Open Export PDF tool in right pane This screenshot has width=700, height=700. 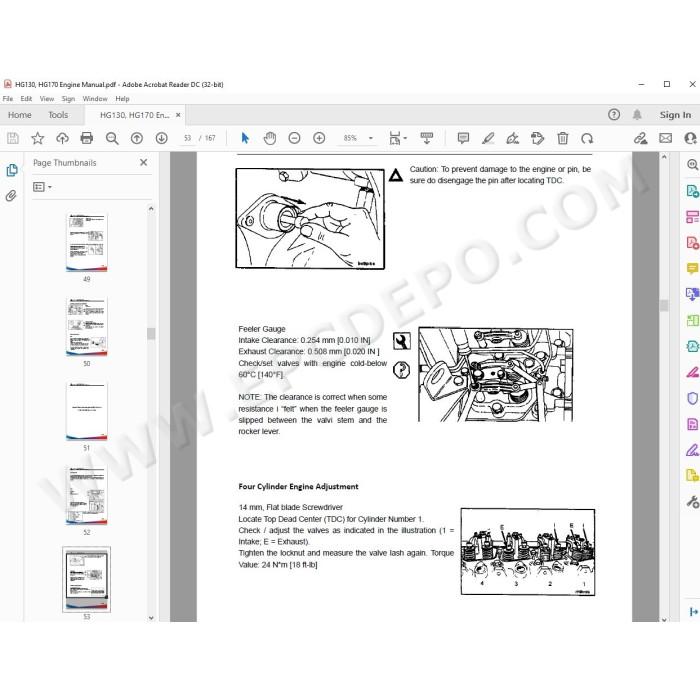[692, 191]
